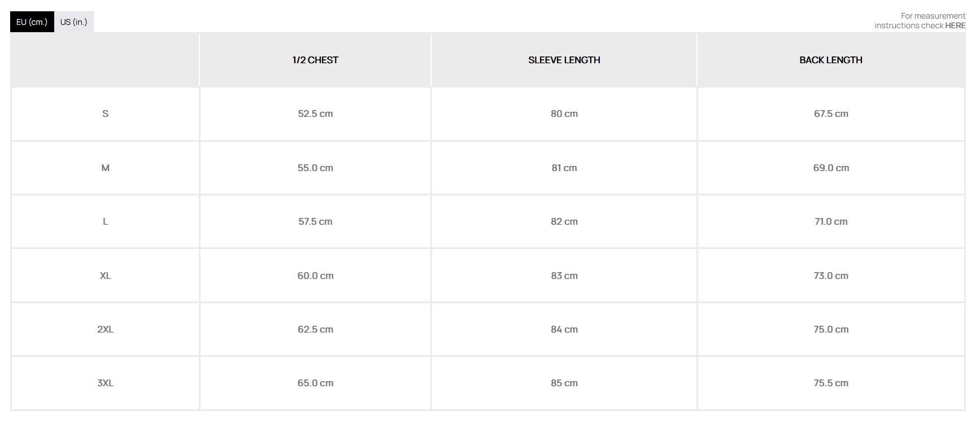Click the 52.5 cm chest cell
980x428 pixels.
pyautogui.click(x=315, y=113)
